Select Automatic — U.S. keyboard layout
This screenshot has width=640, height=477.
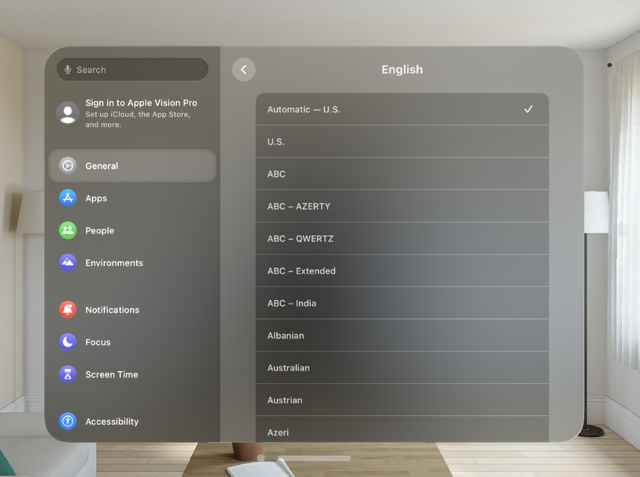coord(401,109)
